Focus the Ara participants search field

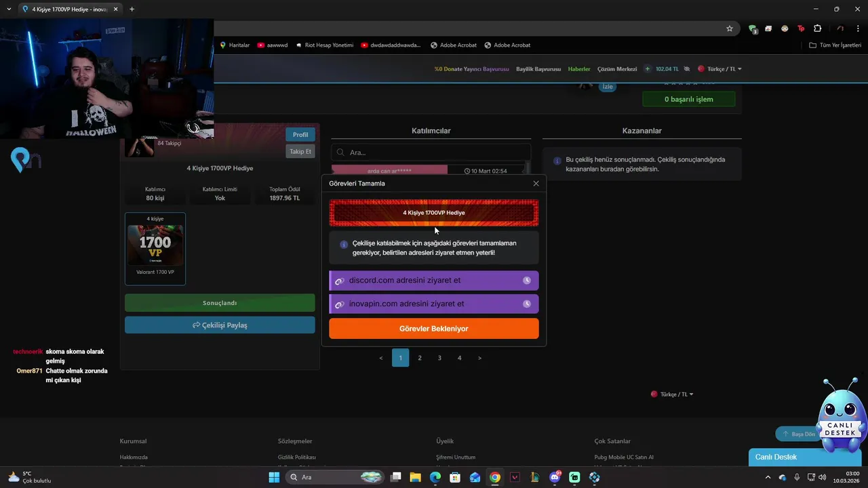click(431, 152)
